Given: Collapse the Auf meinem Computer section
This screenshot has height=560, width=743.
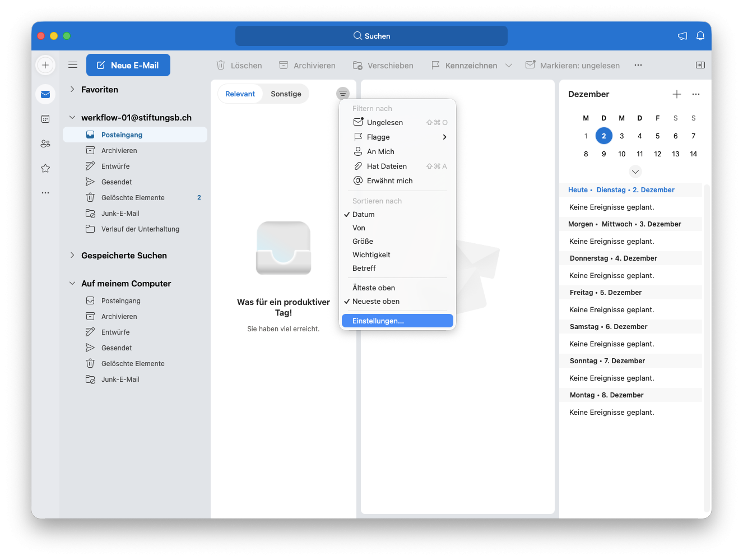Looking at the screenshot, I should [72, 284].
